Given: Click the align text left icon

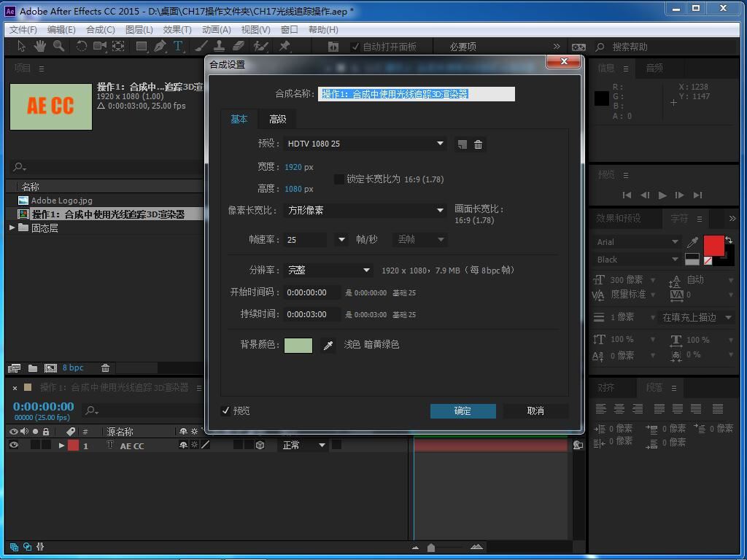Looking at the screenshot, I should click(601, 408).
